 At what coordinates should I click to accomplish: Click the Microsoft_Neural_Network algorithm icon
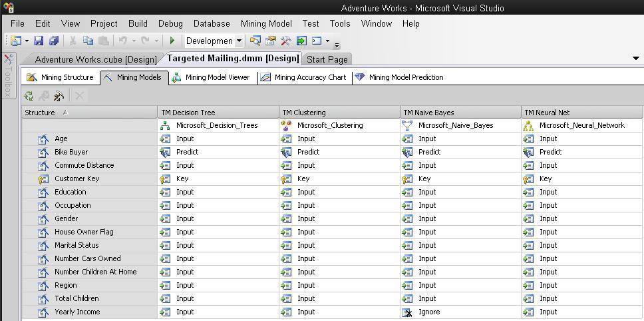click(528, 126)
